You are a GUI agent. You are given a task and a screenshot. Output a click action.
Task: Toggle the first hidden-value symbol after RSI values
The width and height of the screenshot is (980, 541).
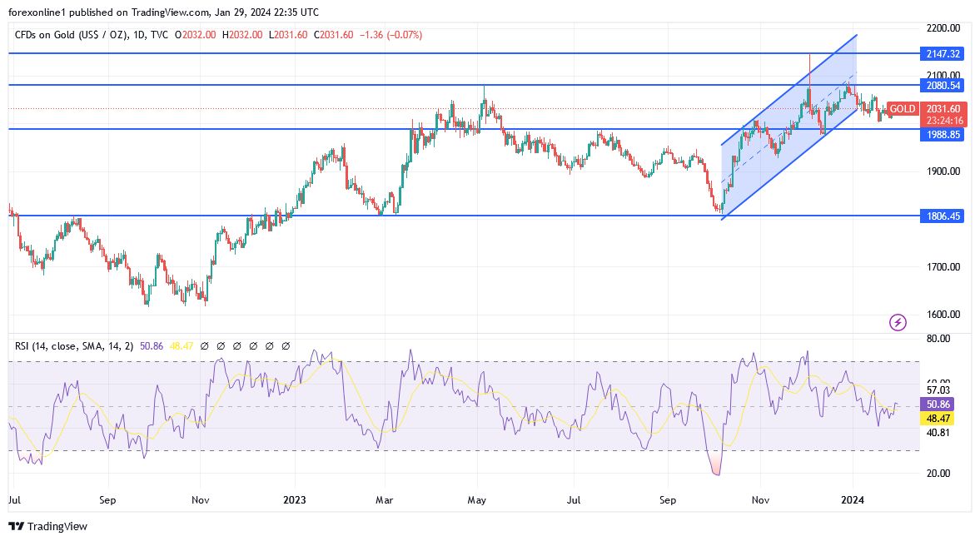pyautogui.click(x=205, y=345)
